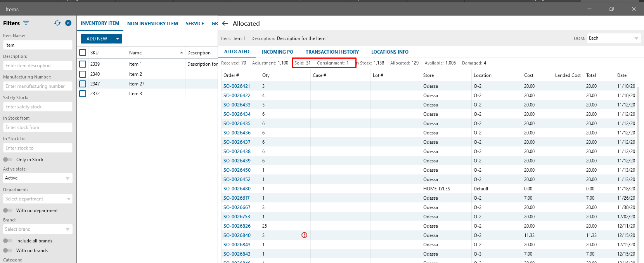Open the Active state dropdown
The image size is (644, 263).
38,178
